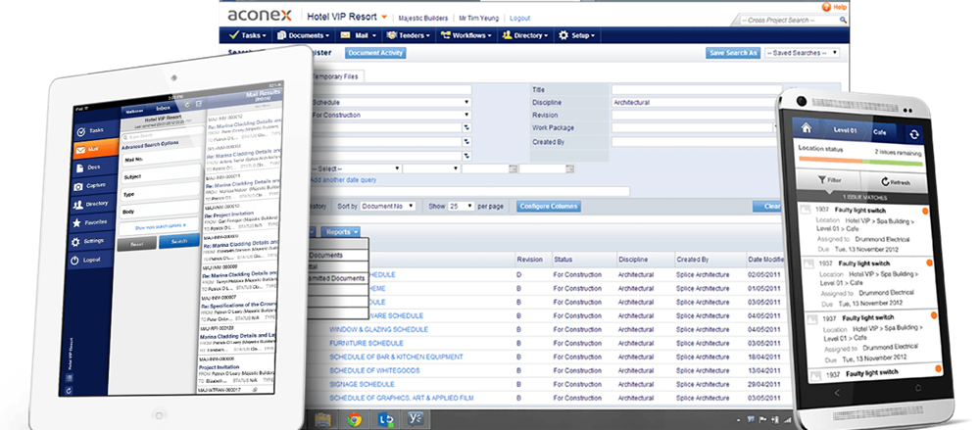Click the Chrome icon in the taskbar

coord(355,419)
